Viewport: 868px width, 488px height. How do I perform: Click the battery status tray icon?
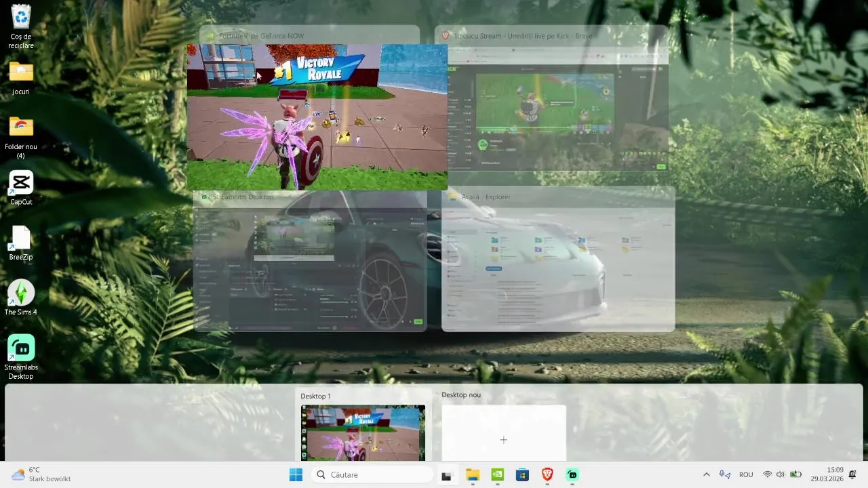point(795,475)
